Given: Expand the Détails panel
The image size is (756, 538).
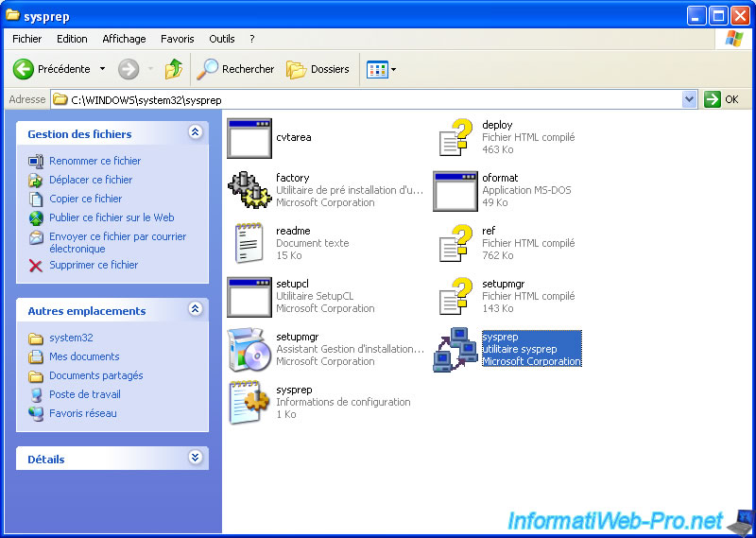Looking at the screenshot, I should pos(196,459).
